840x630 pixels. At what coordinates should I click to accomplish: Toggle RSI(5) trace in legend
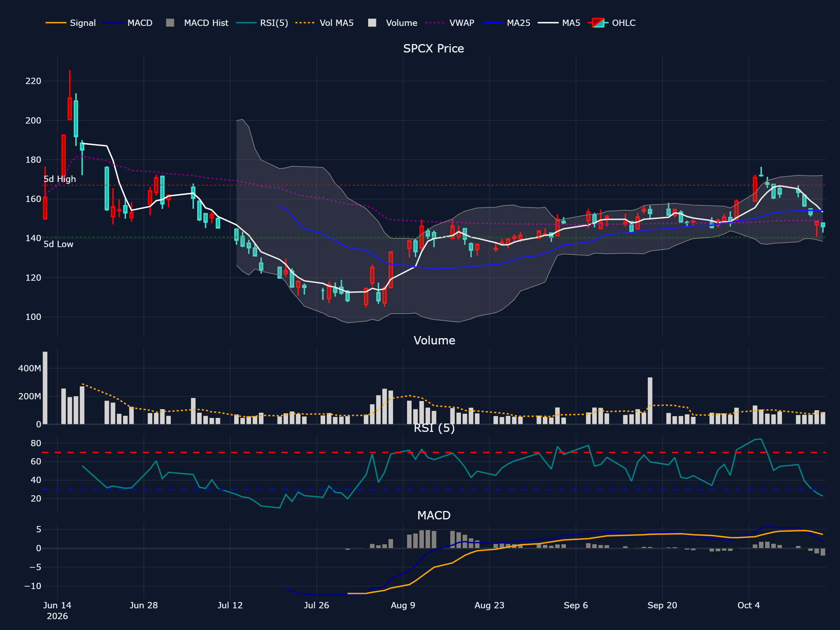262,23
